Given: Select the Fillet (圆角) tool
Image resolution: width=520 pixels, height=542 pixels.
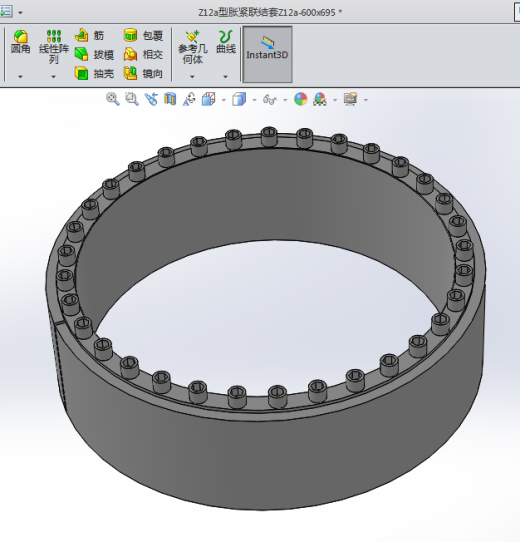Looking at the screenshot, I should [20, 42].
